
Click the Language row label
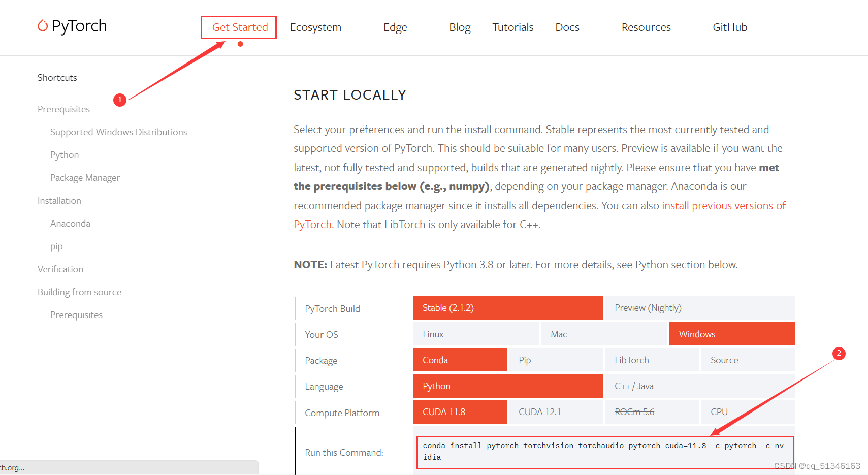click(x=324, y=387)
